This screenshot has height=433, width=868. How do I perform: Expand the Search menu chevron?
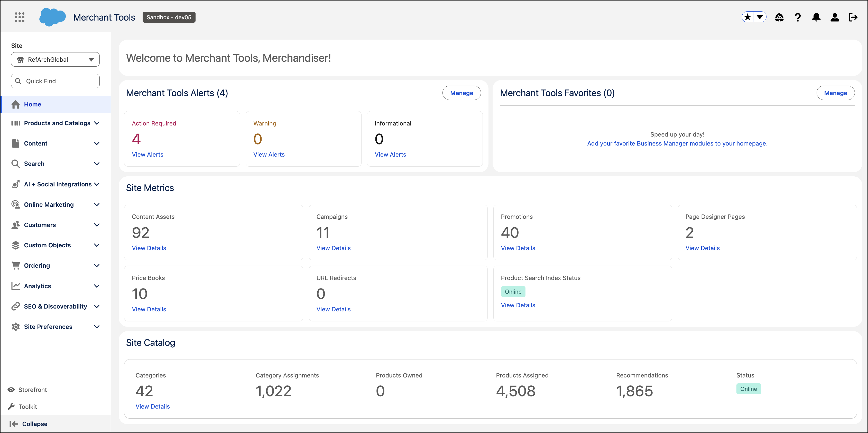pyautogui.click(x=97, y=164)
